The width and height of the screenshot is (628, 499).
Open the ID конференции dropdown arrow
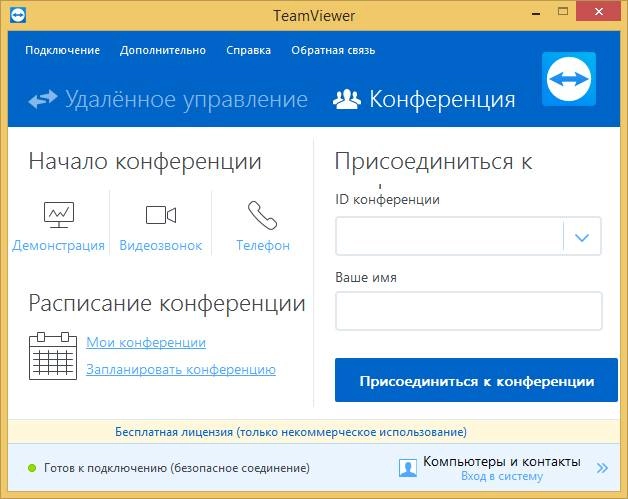pos(582,237)
